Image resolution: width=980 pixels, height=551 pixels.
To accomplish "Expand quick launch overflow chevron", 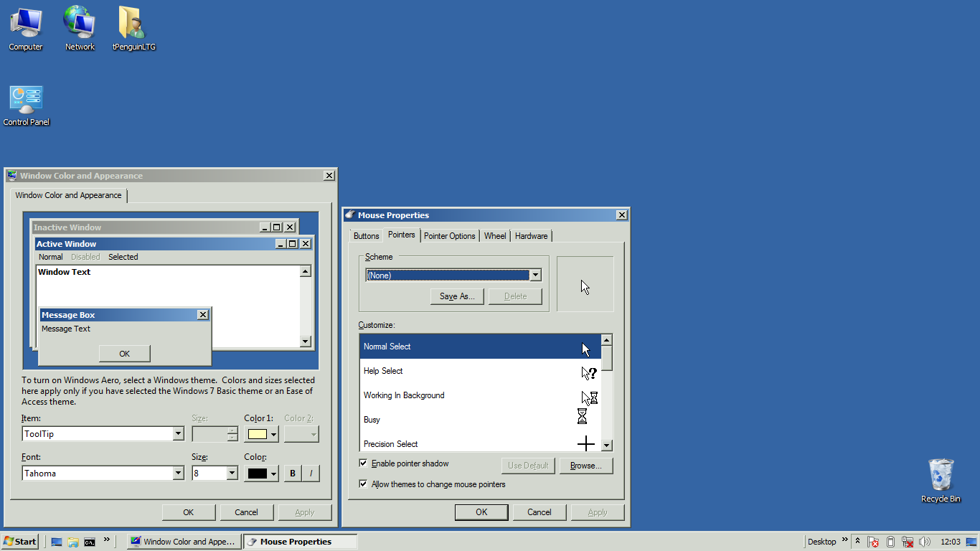I will [x=107, y=540].
